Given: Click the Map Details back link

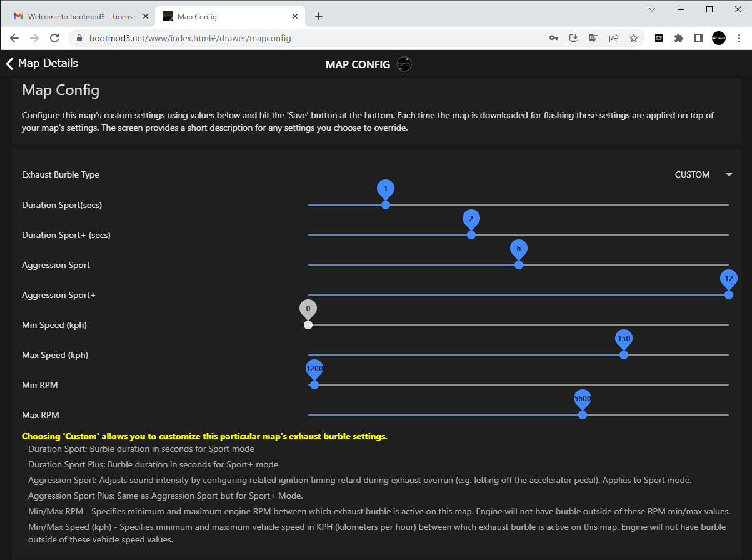Looking at the screenshot, I should (x=42, y=63).
